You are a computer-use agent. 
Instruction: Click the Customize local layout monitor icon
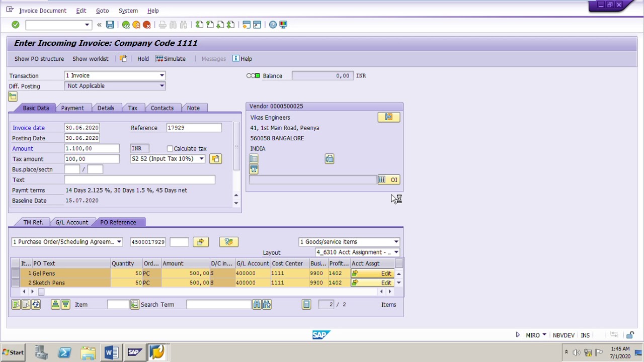click(x=283, y=25)
